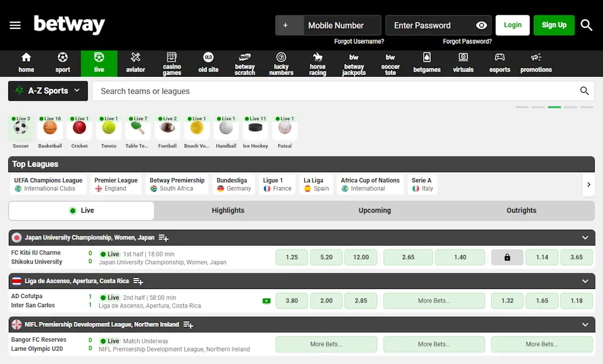Select the Casino Games icon

172,63
